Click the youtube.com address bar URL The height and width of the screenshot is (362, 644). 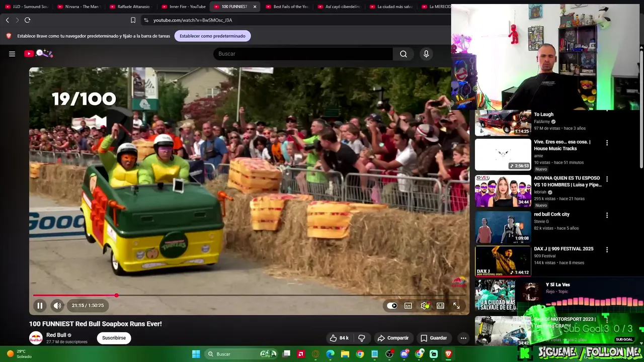(x=193, y=20)
